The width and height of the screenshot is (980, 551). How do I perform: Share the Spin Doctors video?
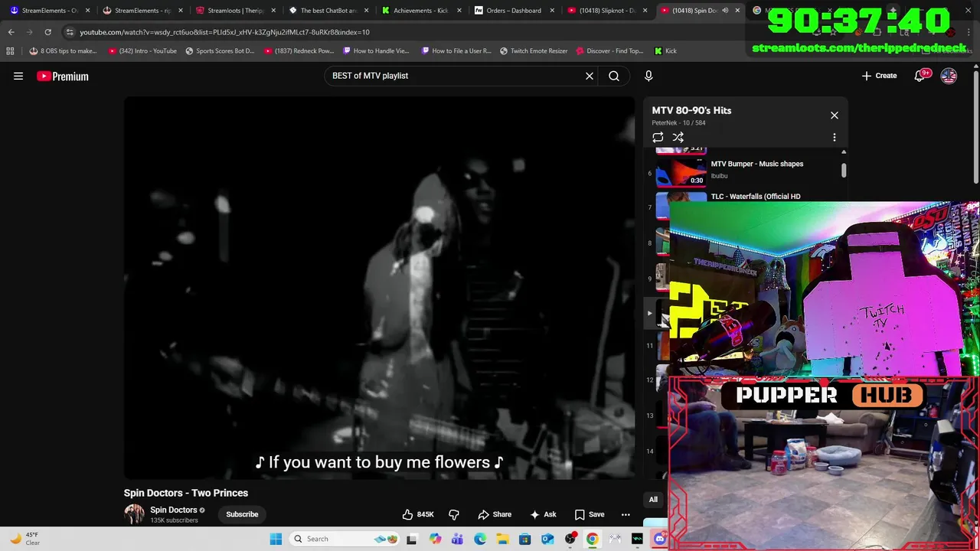[x=495, y=514]
